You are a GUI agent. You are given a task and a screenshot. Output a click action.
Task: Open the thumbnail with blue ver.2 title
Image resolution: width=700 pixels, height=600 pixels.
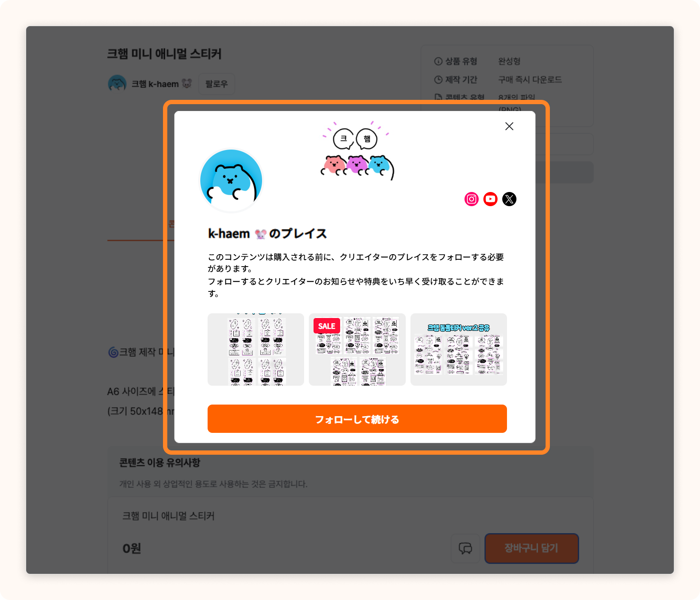(x=459, y=349)
